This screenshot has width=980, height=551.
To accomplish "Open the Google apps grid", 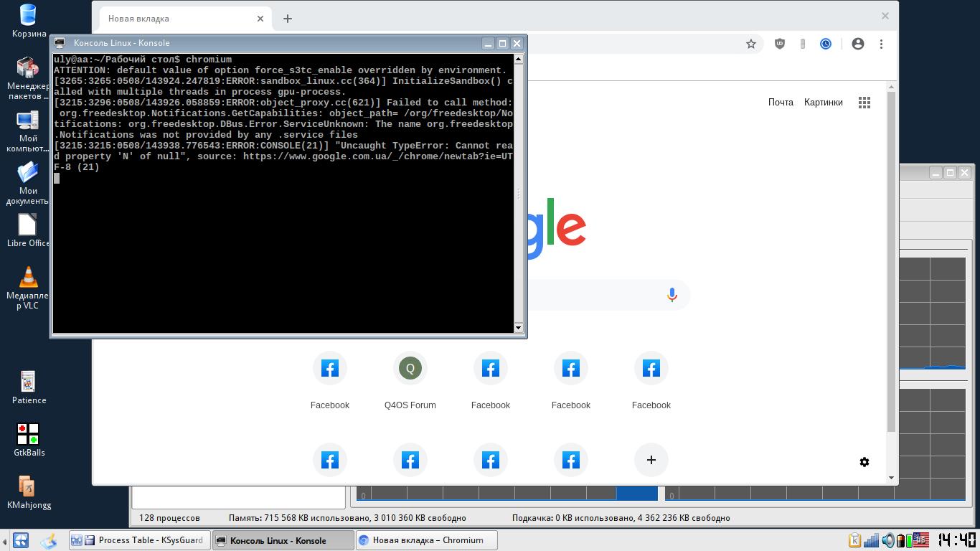I will (864, 103).
